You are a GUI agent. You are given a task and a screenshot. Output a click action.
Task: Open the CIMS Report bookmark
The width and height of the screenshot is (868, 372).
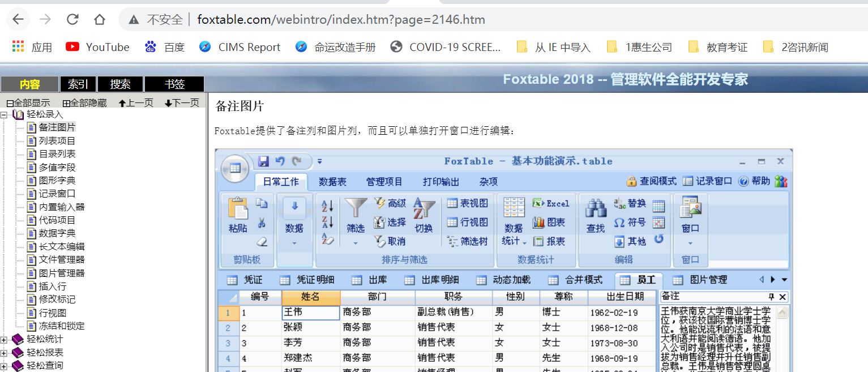click(240, 47)
